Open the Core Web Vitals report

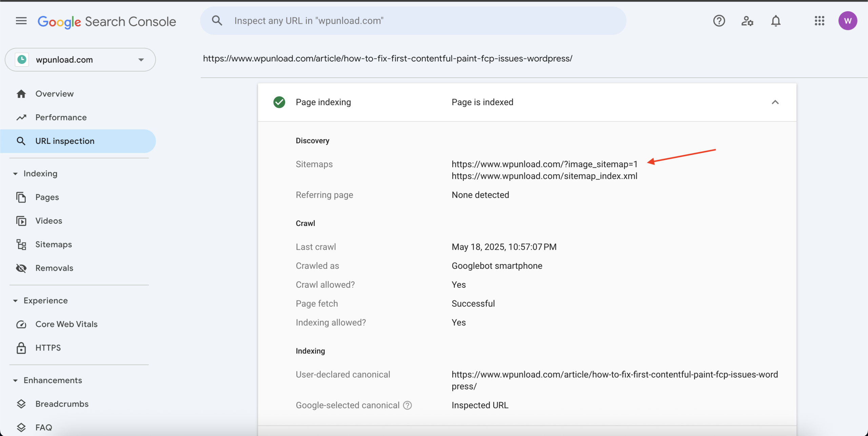pyautogui.click(x=78, y=324)
